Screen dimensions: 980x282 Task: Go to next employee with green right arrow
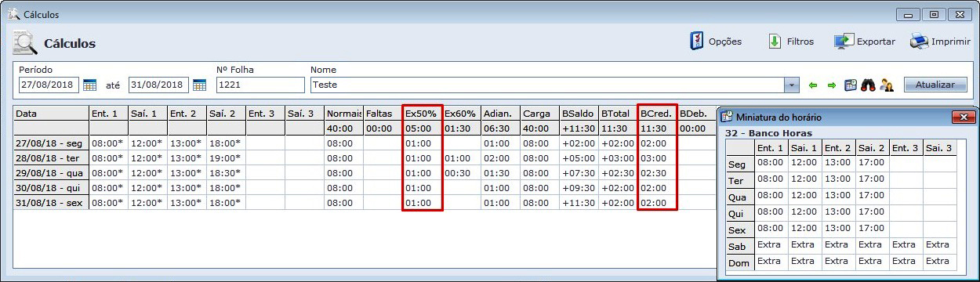click(x=832, y=85)
